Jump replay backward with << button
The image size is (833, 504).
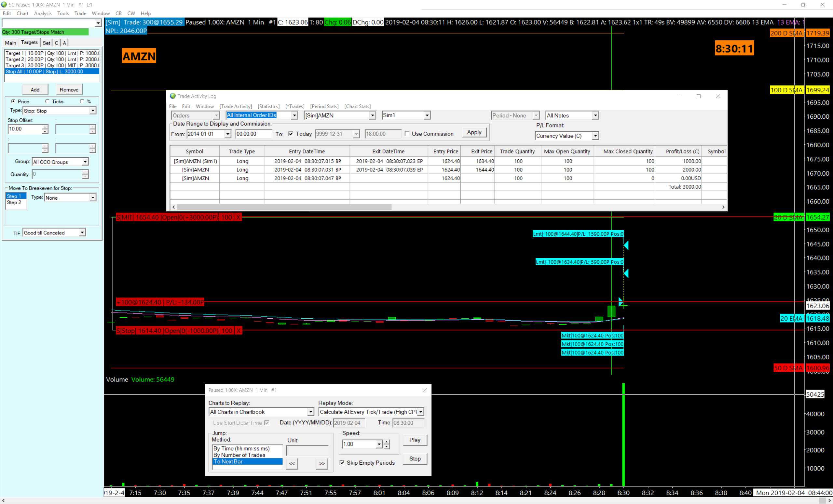point(292,463)
